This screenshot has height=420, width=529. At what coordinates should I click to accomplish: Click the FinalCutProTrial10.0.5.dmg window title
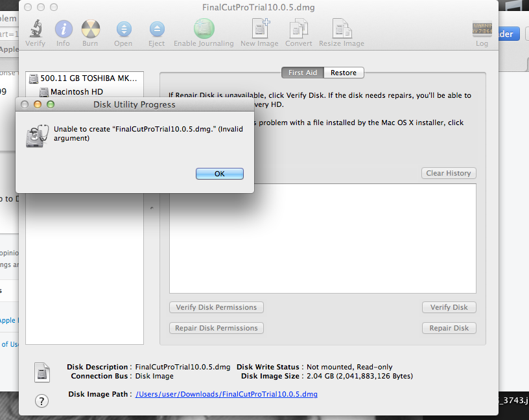[259, 7]
